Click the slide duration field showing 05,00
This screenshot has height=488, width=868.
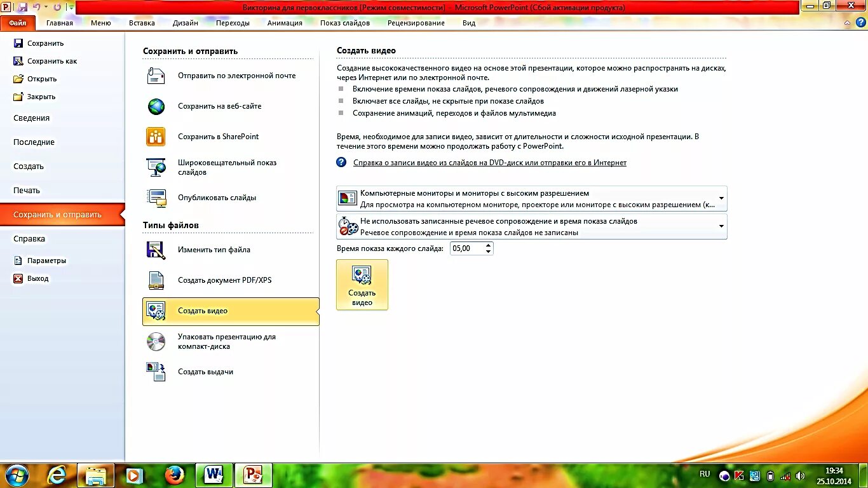pyautogui.click(x=466, y=248)
